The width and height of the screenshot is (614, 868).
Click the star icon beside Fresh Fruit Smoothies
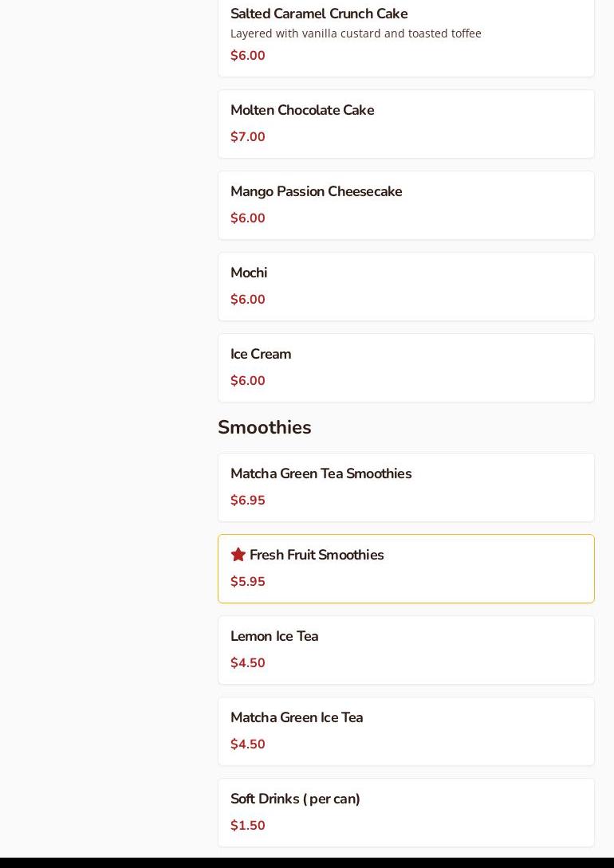238,555
